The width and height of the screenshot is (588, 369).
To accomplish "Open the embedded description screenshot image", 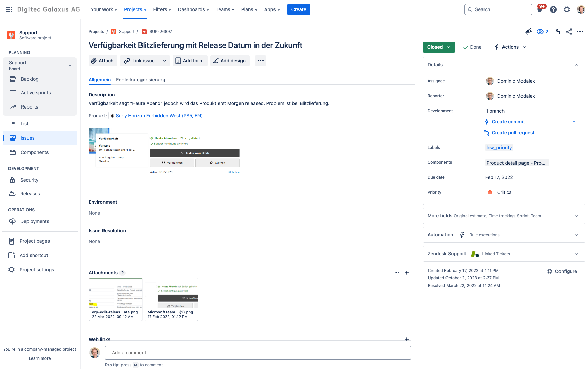I will click(x=164, y=153).
